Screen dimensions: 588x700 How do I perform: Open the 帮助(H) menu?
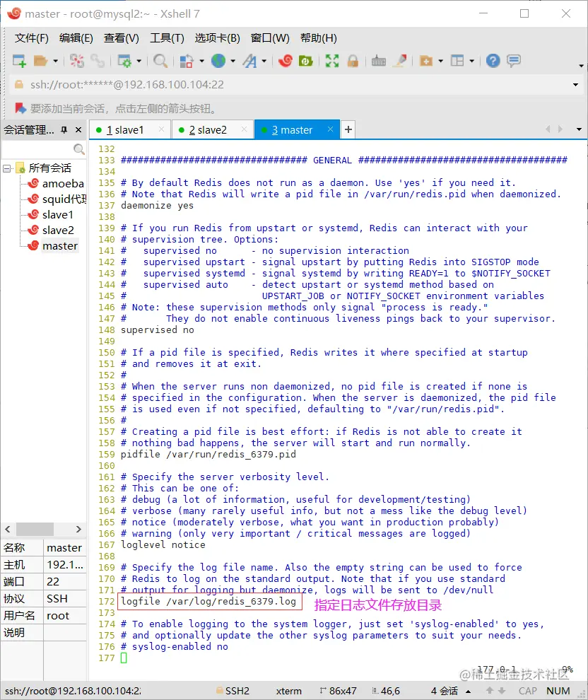(319, 38)
